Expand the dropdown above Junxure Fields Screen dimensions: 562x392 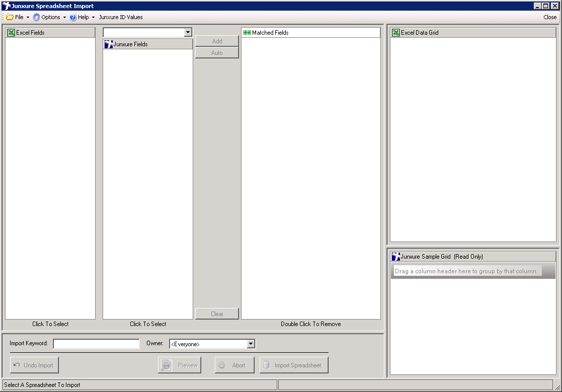[188, 32]
